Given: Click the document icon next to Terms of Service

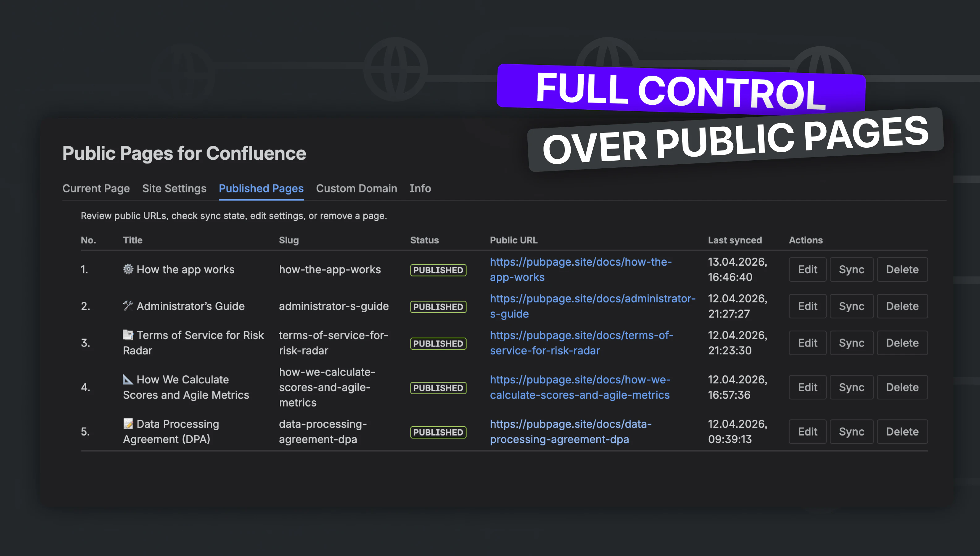Looking at the screenshot, I should tap(128, 335).
